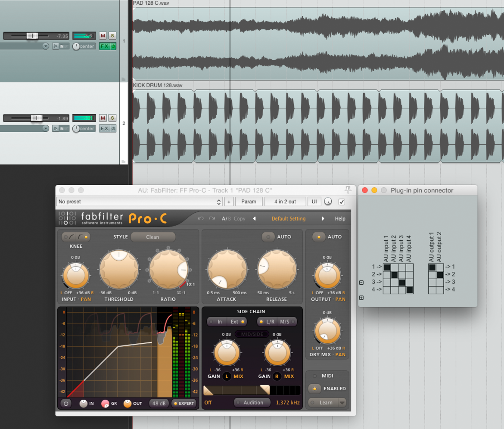Click the plus button beside preset box
The height and width of the screenshot is (429, 504).
(x=229, y=202)
